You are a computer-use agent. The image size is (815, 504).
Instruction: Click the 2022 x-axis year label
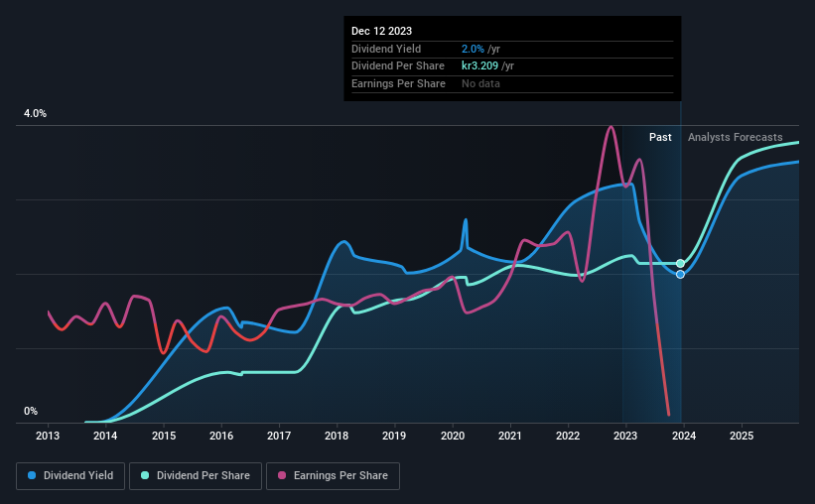[x=568, y=436]
